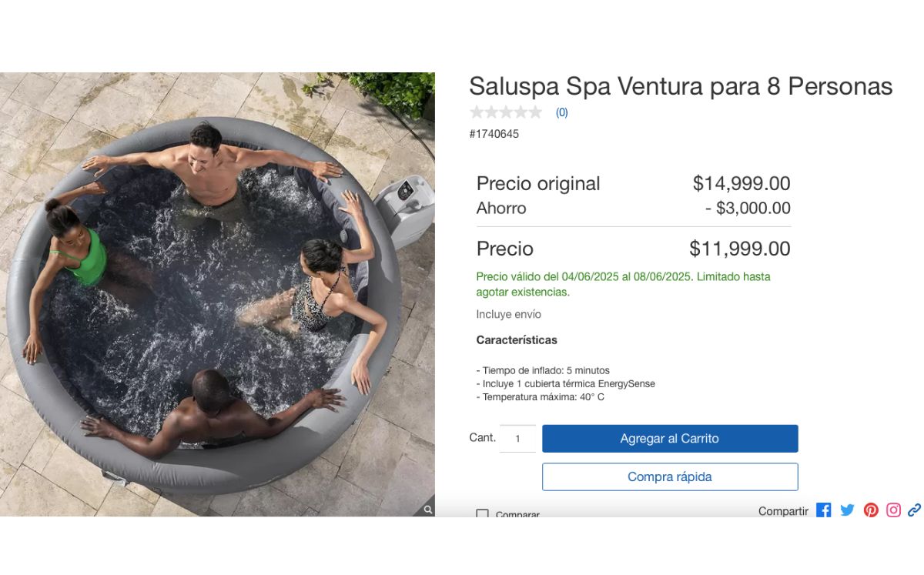Copy the product link via chain icon

[914, 510]
